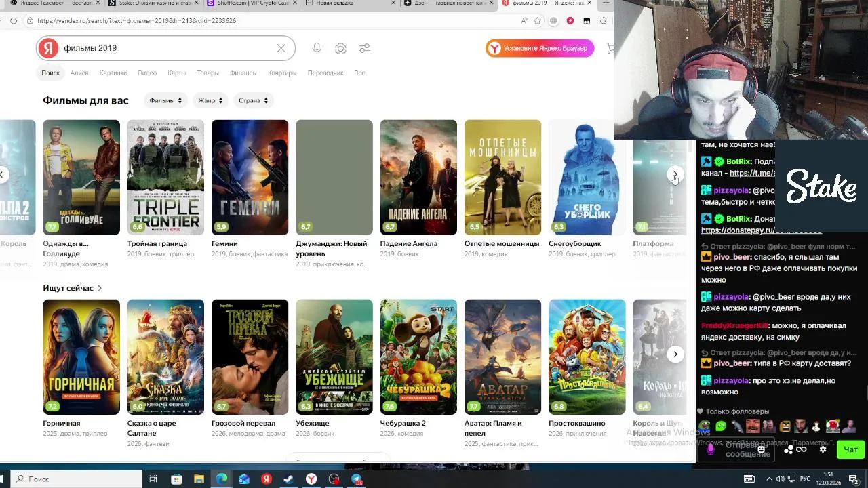The image size is (868, 488).
Task: Open Task View on the taskbar
Action: coord(153,479)
